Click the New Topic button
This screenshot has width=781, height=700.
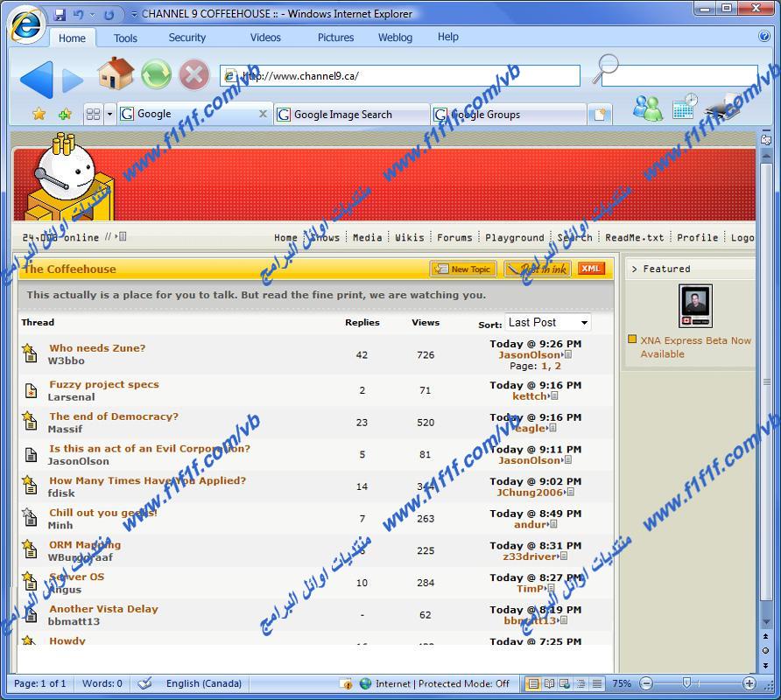463,269
